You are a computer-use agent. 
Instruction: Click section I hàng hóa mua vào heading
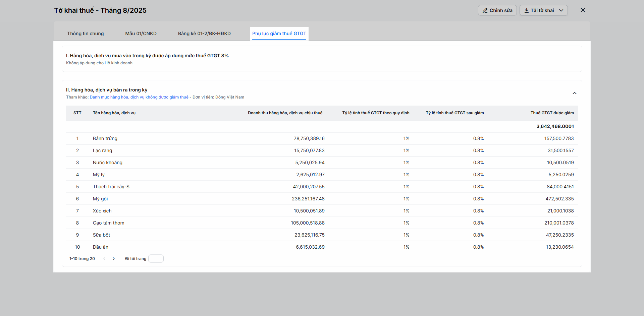pos(147,56)
